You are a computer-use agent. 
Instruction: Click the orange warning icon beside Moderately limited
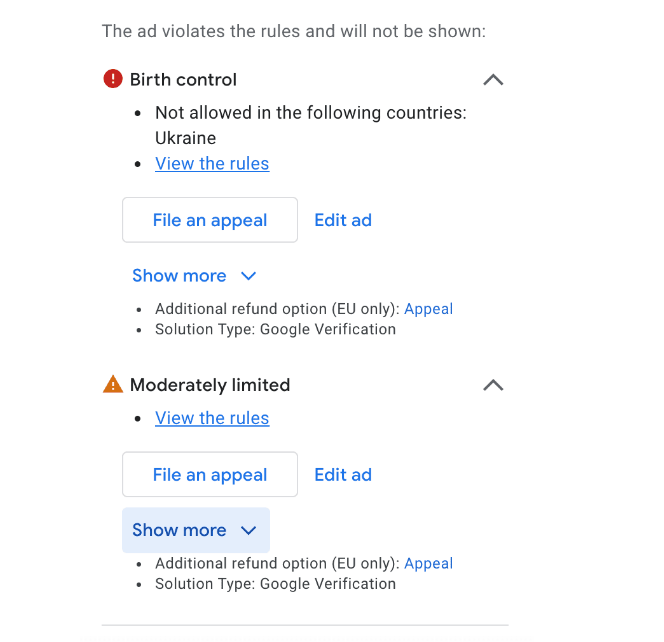pyautogui.click(x=113, y=384)
